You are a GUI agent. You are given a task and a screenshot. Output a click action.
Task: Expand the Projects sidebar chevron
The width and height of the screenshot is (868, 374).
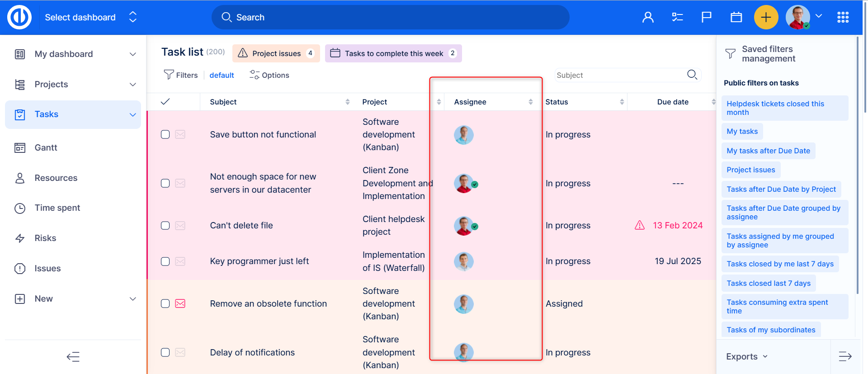[133, 85]
